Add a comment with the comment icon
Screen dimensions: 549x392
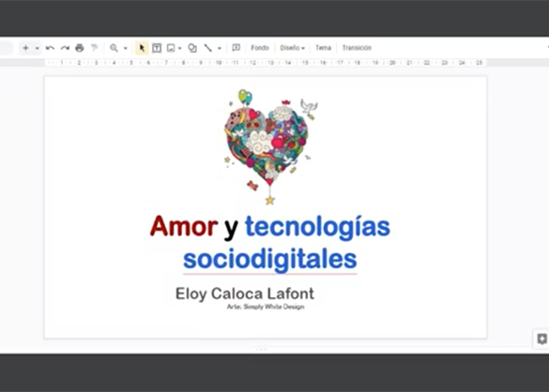click(236, 48)
